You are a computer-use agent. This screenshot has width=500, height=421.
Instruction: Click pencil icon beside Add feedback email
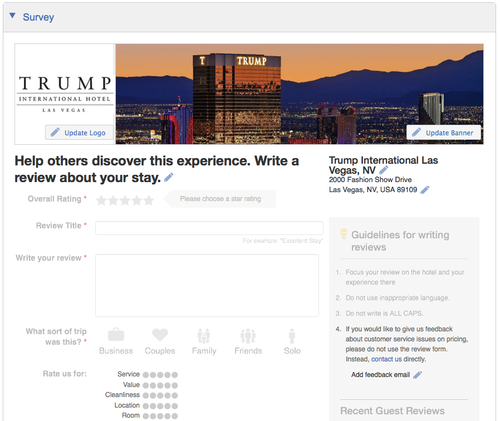(x=417, y=375)
